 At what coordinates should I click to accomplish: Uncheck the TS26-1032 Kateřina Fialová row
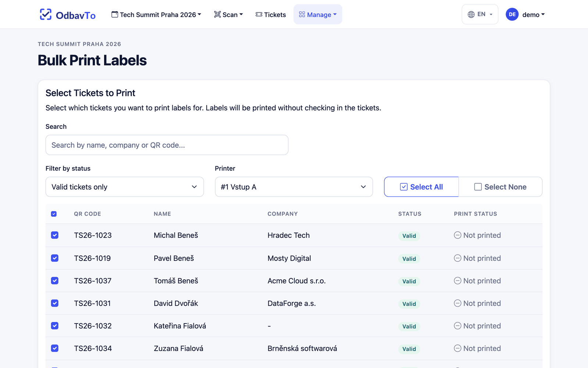(55, 326)
